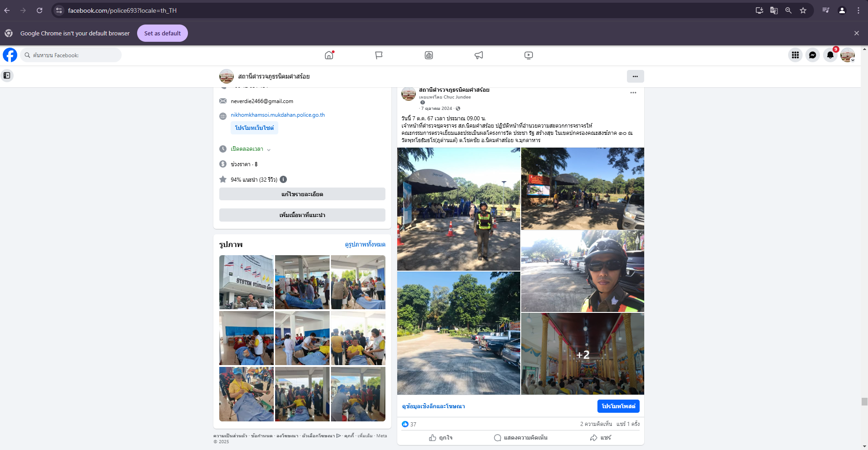The width and height of the screenshot is (868, 450).
Task: Open the ads megaphone icon
Action: pyautogui.click(x=478, y=55)
